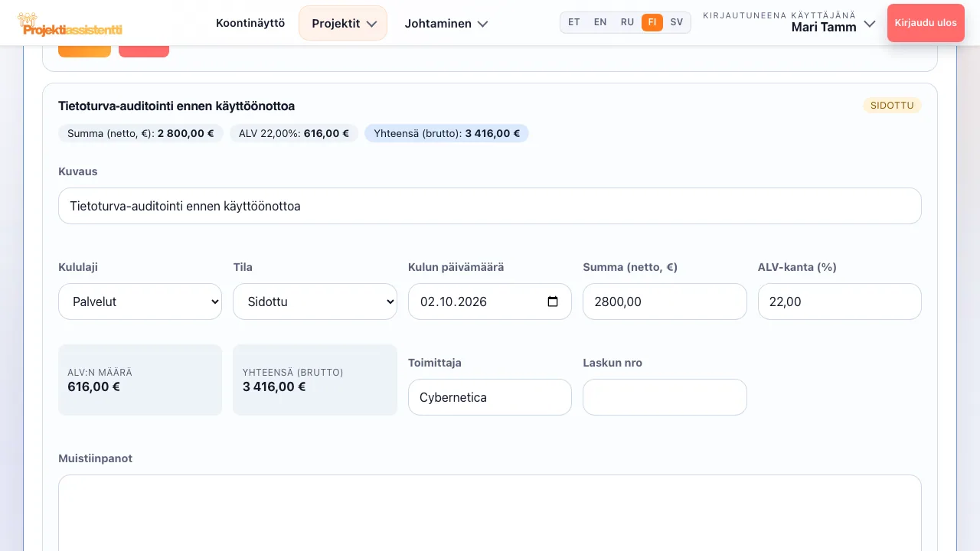Click the Summa (netto, €): 2 800,00 € chip
980x551 pixels.
coord(141,133)
